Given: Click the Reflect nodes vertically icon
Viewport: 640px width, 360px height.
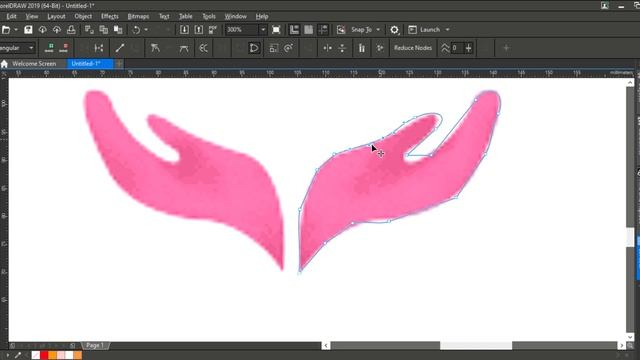Looking at the screenshot, I should [342, 48].
